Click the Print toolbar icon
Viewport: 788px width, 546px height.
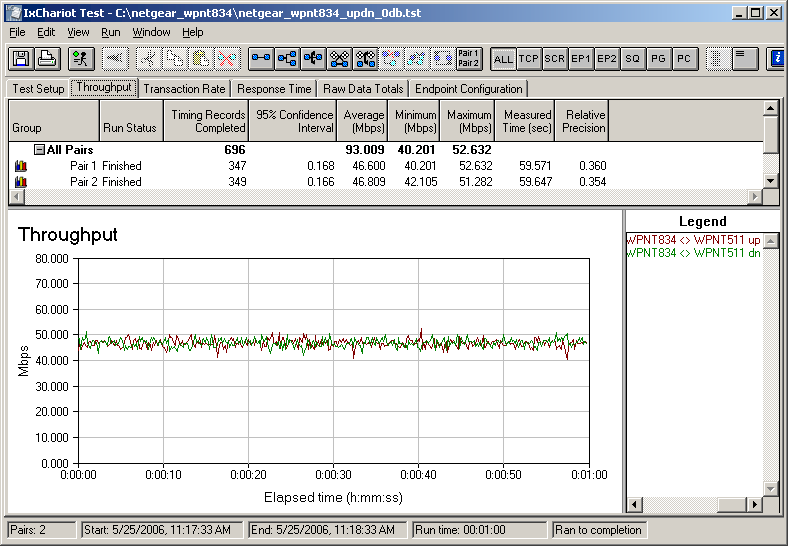pos(48,59)
